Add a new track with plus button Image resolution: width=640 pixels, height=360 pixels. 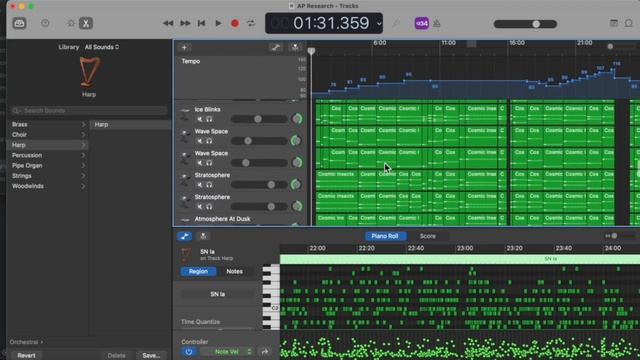tap(184, 47)
